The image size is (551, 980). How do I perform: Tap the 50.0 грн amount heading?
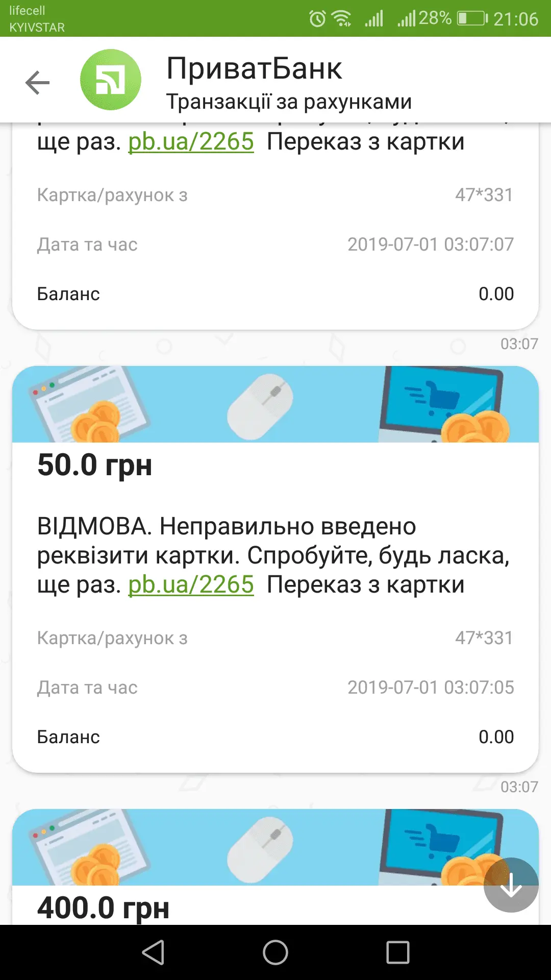[95, 465]
